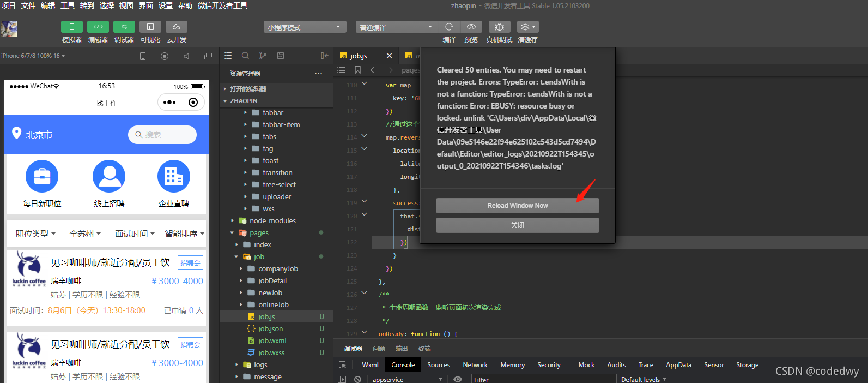This screenshot has width=868, height=383.
Task: Open the 设置 menu
Action: [x=166, y=5]
